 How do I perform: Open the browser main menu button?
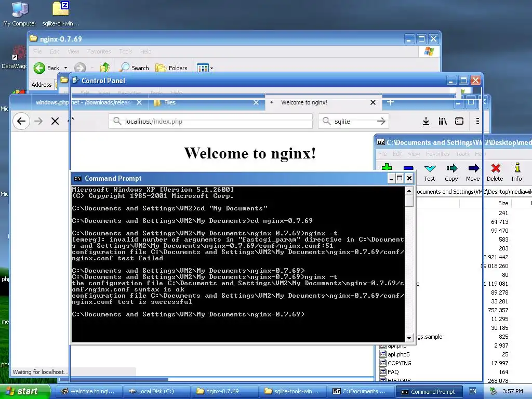point(477,121)
